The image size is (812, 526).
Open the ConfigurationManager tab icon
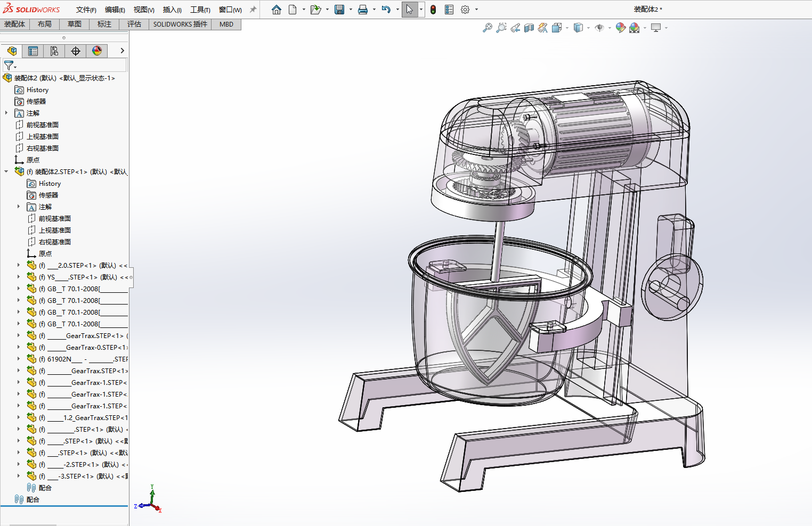[x=54, y=51]
